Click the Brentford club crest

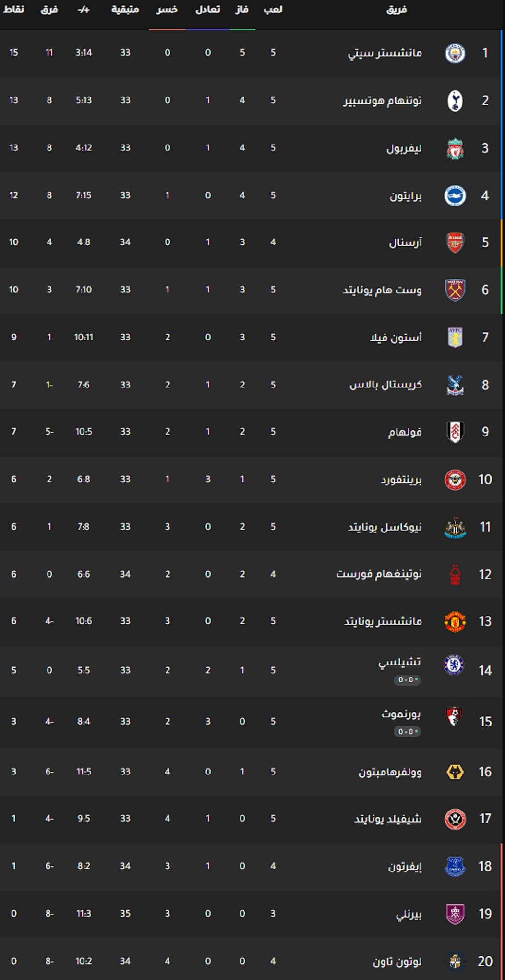click(455, 480)
